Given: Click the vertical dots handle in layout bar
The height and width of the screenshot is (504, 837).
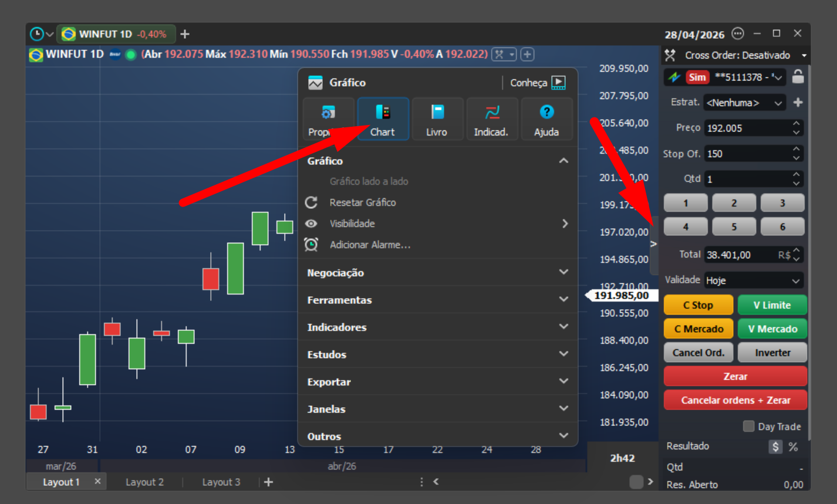Looking at the screenshot, I should [421, 482].
